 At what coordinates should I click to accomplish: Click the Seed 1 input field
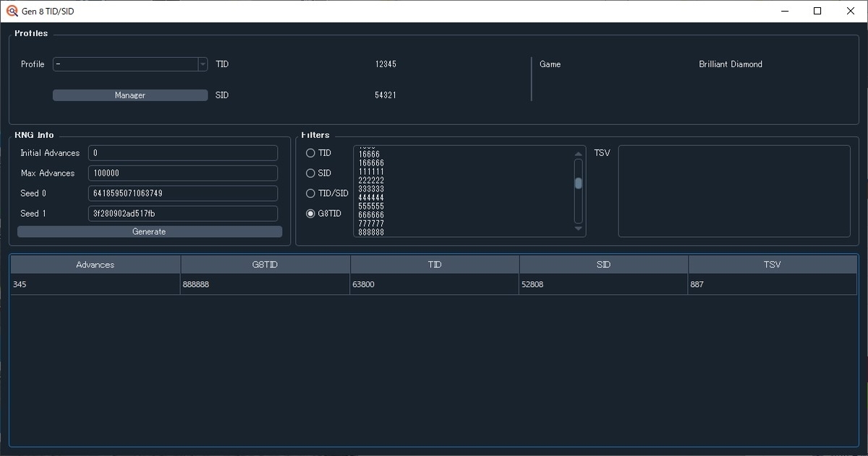182,213
